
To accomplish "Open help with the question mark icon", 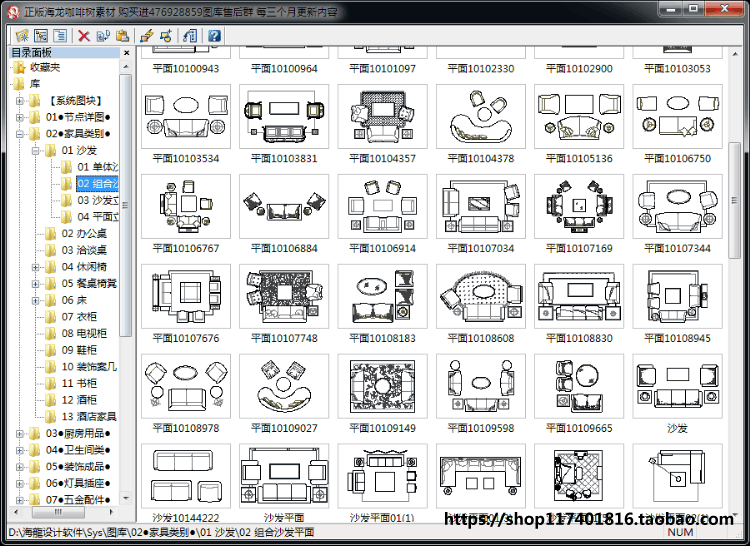I will 214,36.
